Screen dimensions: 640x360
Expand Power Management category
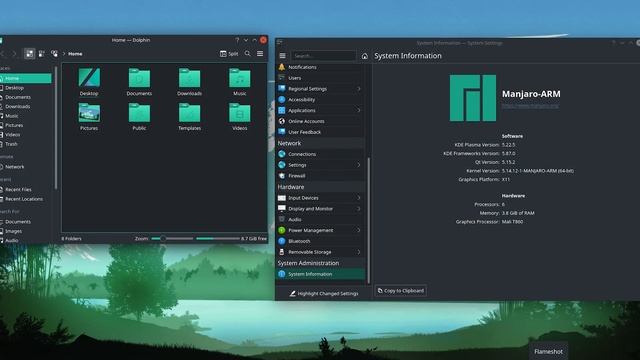click(x=320, y=230)
